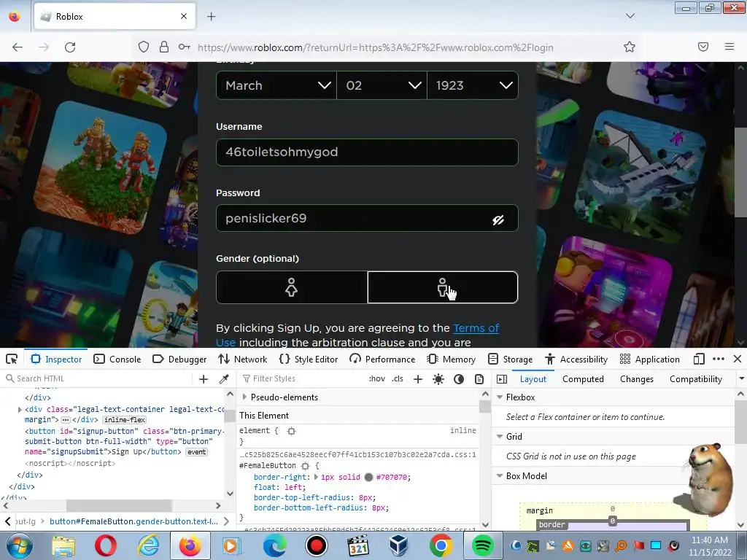
Task: Toggle light color scheme simulation (sun icon)
Action: pyautogui.click(x=438, y=379)
